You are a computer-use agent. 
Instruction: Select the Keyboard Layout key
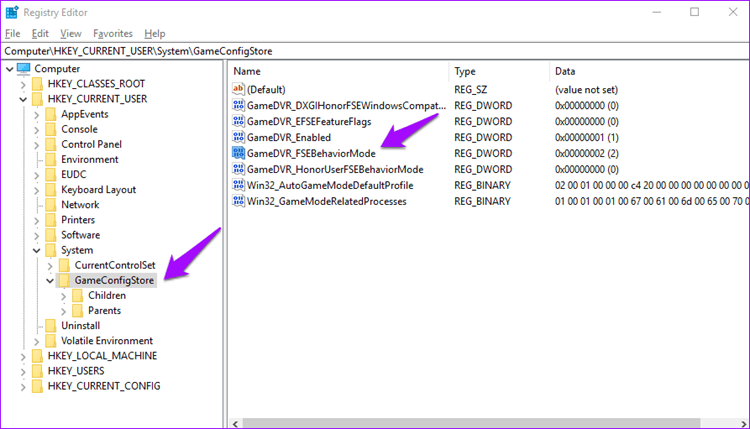99,190
